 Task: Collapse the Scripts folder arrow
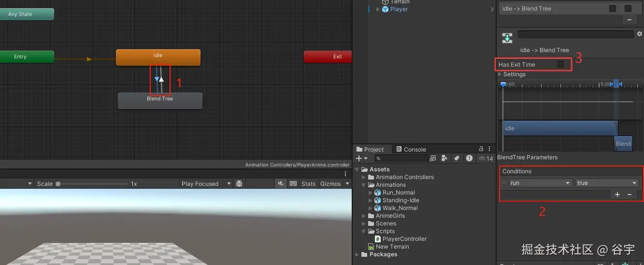tap(364, 231)
